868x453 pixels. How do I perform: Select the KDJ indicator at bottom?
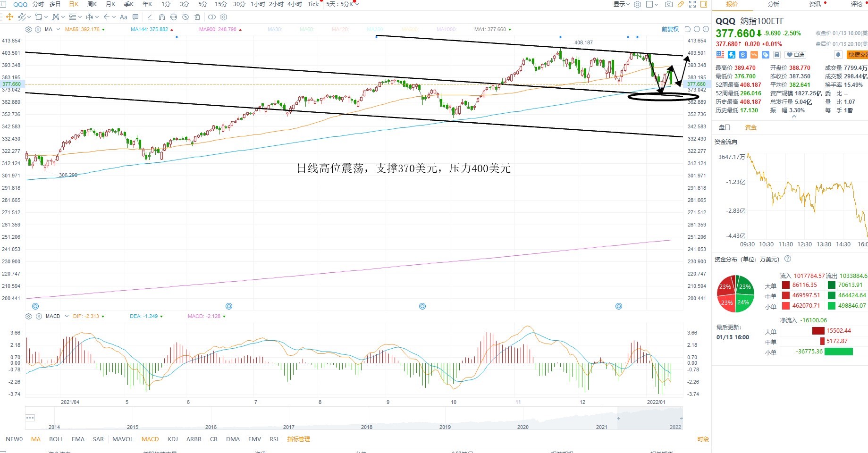coord(173,439)
